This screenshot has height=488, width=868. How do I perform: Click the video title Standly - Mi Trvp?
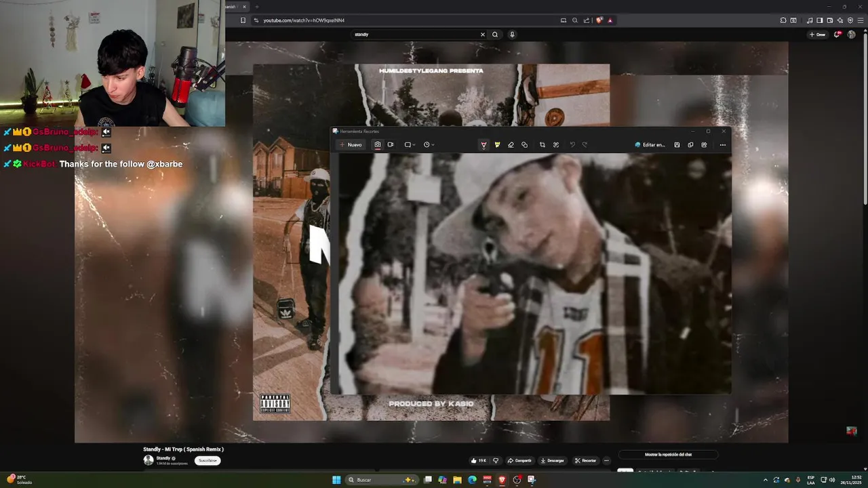pyautogui.click(x=183, y=449)
